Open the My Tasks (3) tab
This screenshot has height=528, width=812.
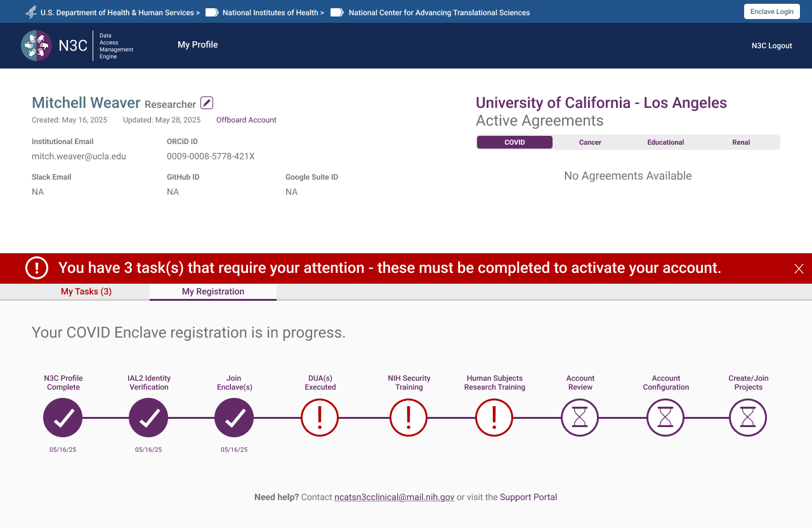pyautogui.click(x=86, y=292)
